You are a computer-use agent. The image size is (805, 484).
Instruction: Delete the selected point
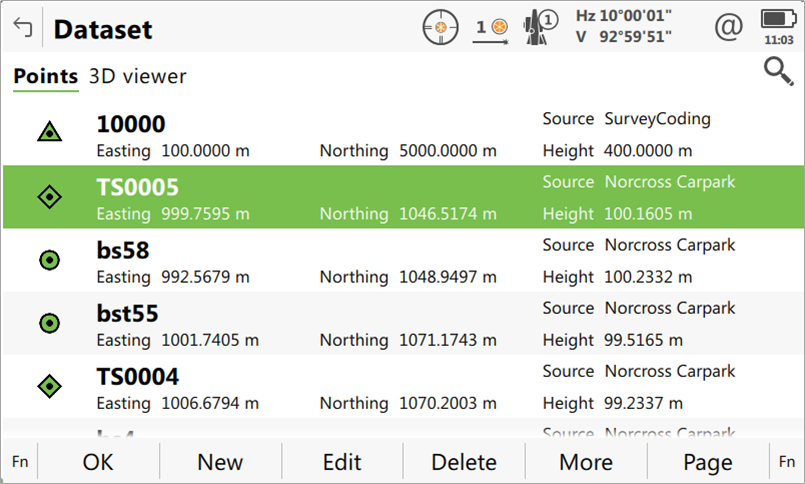464,462
